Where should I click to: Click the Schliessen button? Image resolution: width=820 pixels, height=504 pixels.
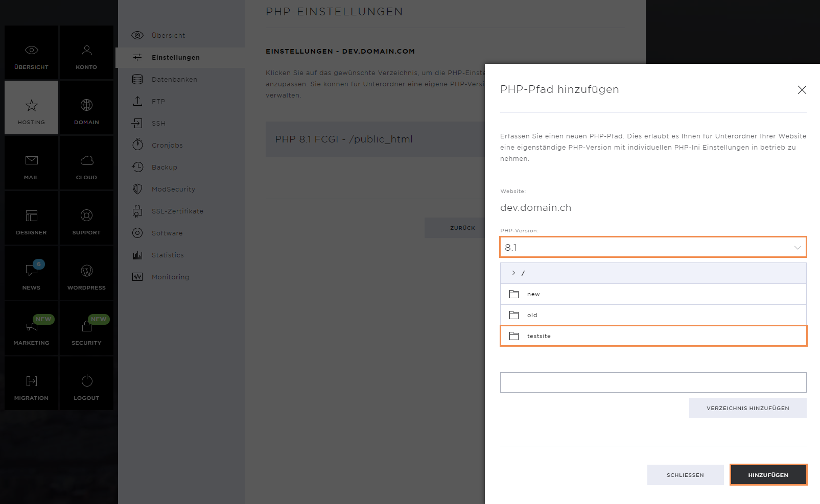[x=685, y=475]
